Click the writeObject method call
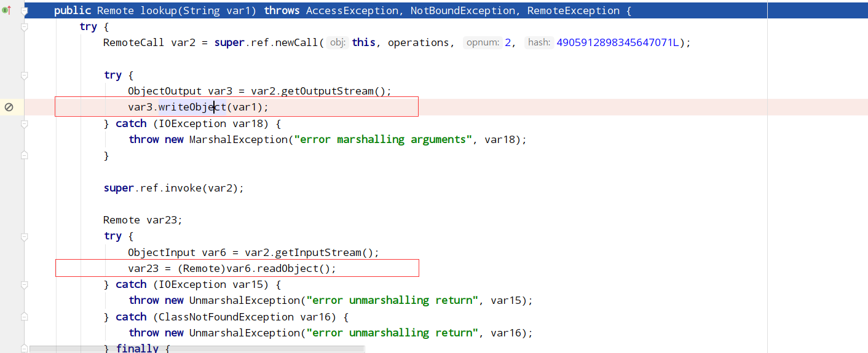Screen dimensions: 868x353 pos(192,107)
